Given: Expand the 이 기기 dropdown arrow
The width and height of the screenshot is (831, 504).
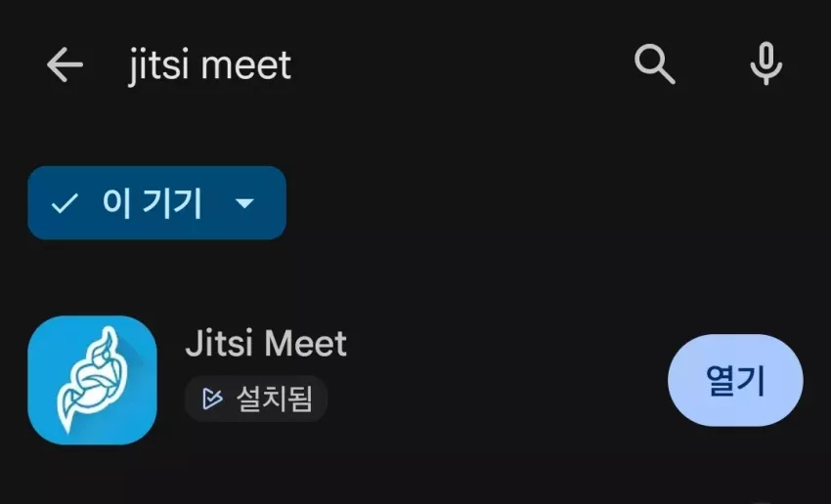Looking at the screenshot, I should [x=244, y=203].
